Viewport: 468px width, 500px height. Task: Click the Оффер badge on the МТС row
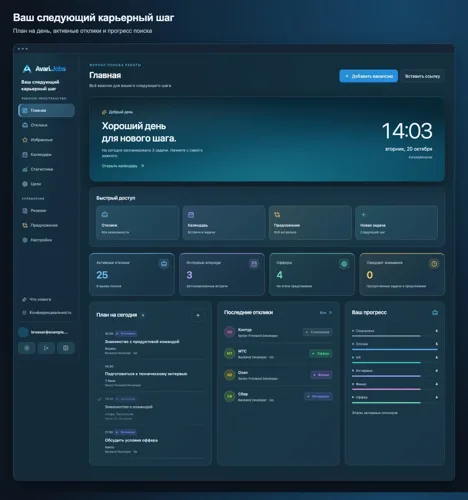[321, 353]
